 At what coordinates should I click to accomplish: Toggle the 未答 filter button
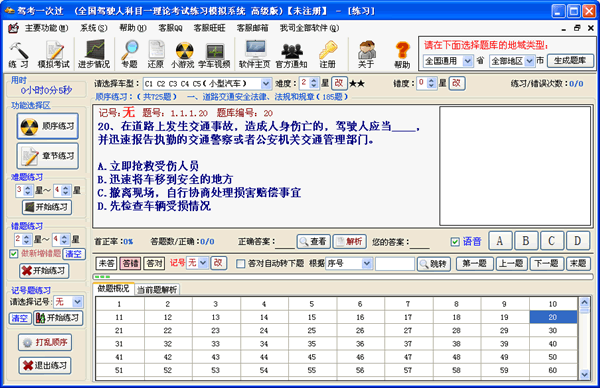point(106,263)
